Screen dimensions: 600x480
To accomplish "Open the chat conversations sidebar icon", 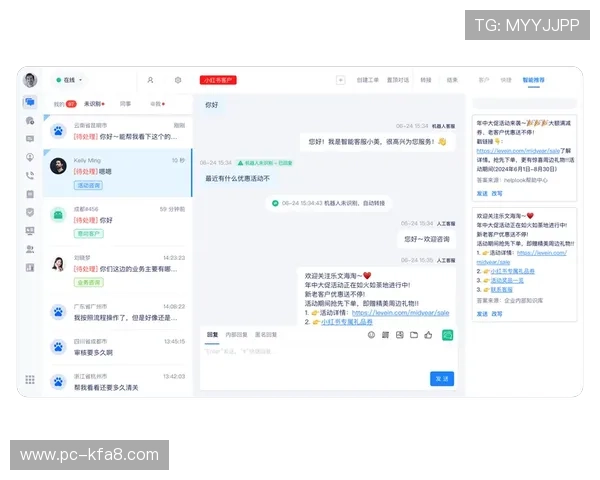I will coord(30,102).
